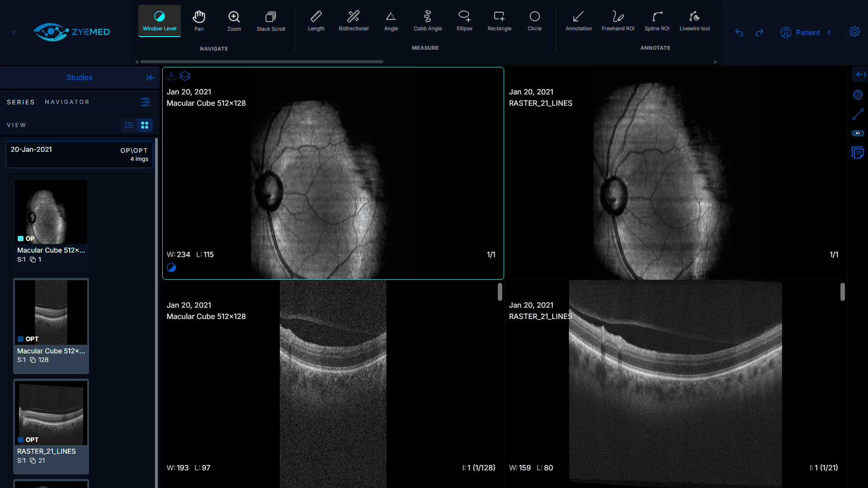Activate the Pan hand tool
Screen dimensions: 868x488
click(x=199, y=21)
